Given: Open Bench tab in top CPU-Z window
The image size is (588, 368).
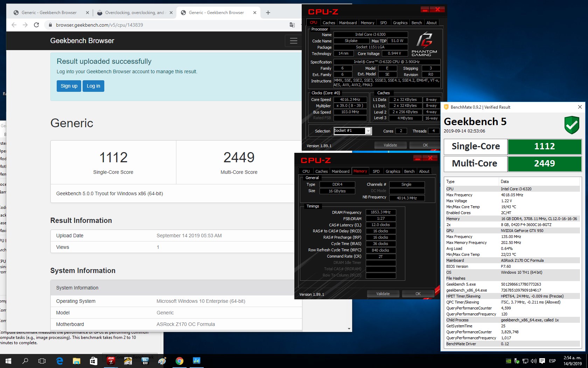Looking at the screenshot, I should pyautogui.click(x=416, y=23).
